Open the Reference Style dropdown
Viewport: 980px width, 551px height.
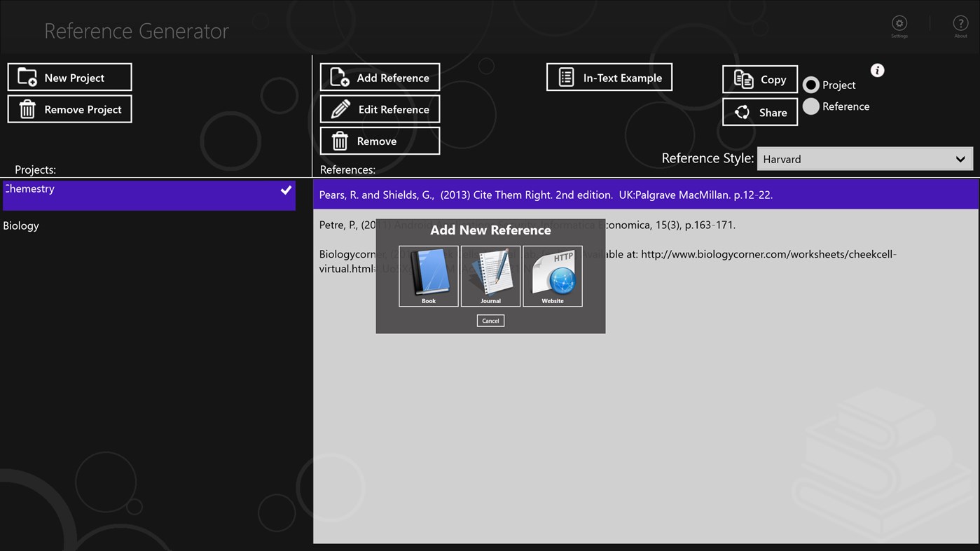[864, 158]
